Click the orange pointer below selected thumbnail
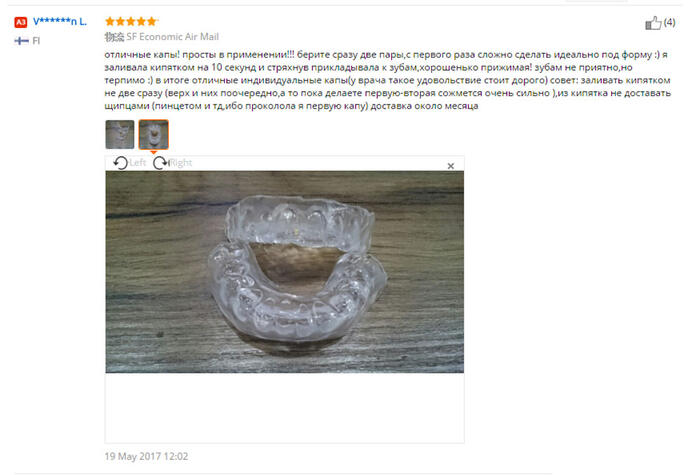 (154, 153)
